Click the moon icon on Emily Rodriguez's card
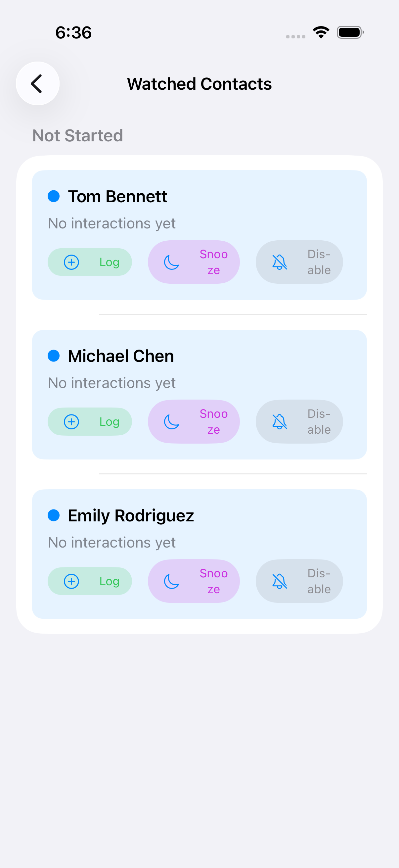 (171, 582)
